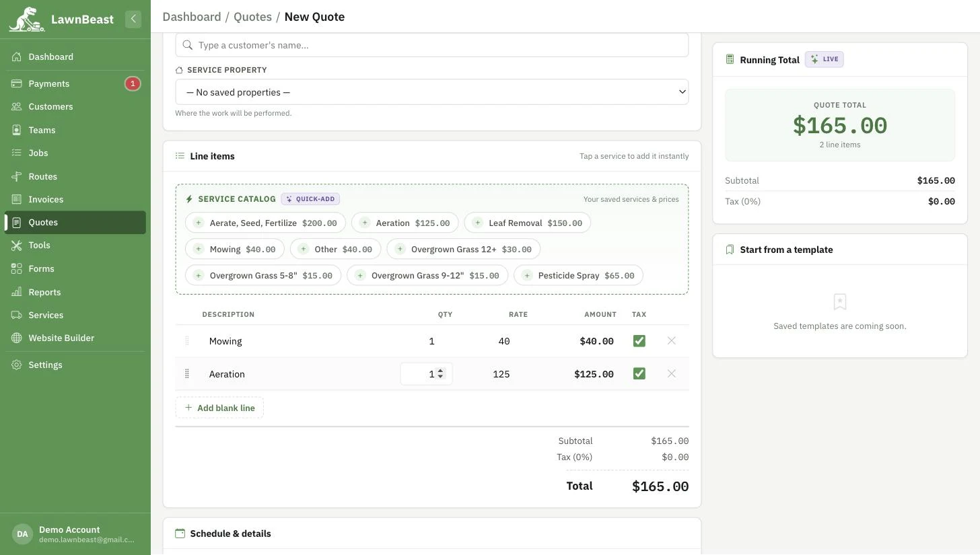
Task: Click the Schedule & details calendar icon
Action: [x=180, y=533]
